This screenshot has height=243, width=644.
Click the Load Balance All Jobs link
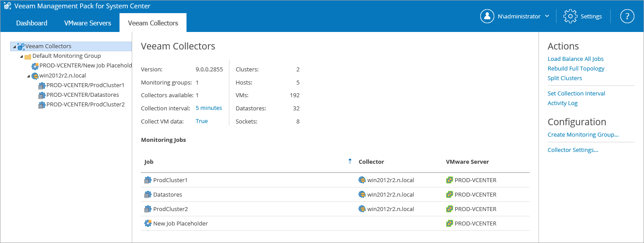point(575,59)
